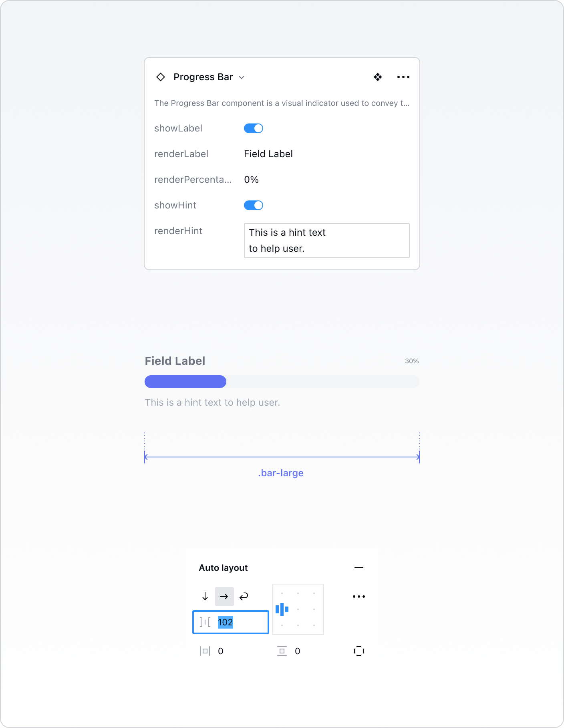Click the individual padding icon

click(x=359, y=651)
